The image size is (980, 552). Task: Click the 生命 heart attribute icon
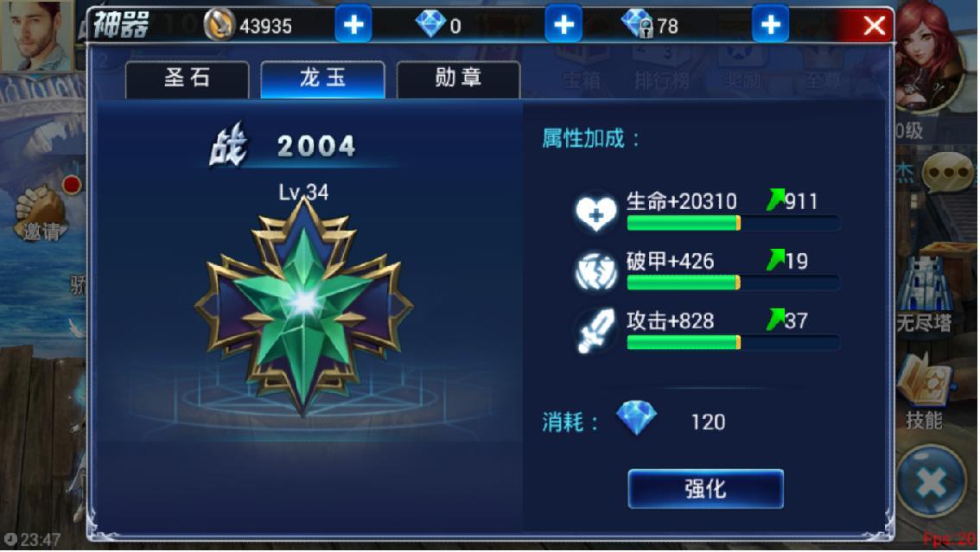coord(595,213)
